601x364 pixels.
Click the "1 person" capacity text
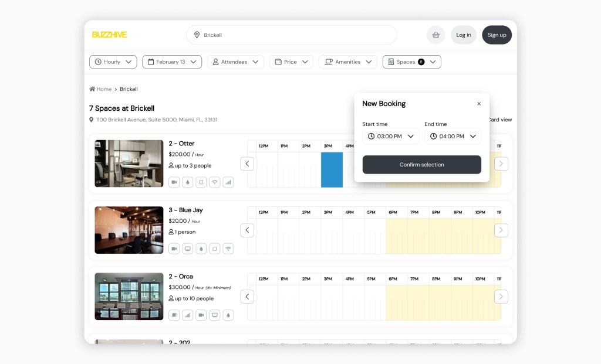coord(185,232)
